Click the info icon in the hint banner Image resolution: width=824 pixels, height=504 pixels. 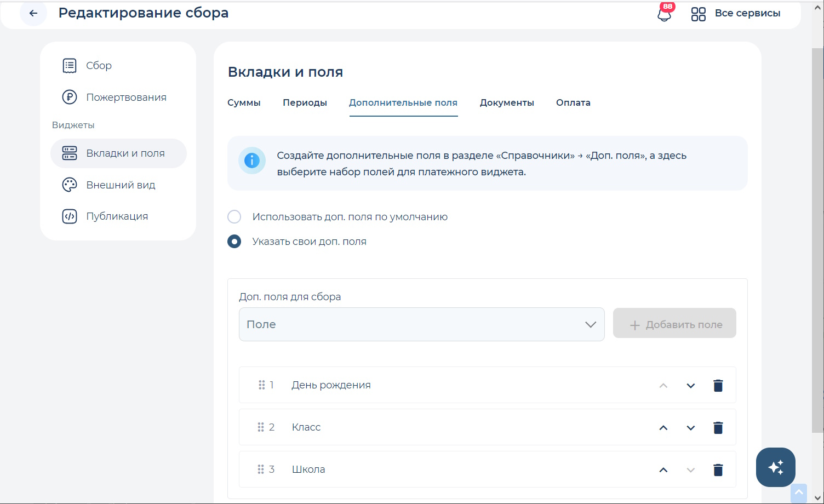252,161
